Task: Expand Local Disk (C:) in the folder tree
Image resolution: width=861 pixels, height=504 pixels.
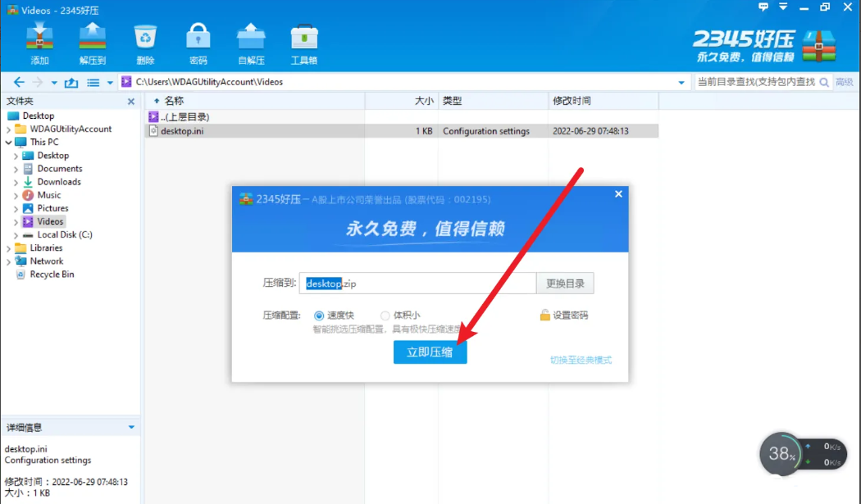Action: pyautogui.click(x=17, y=234)
